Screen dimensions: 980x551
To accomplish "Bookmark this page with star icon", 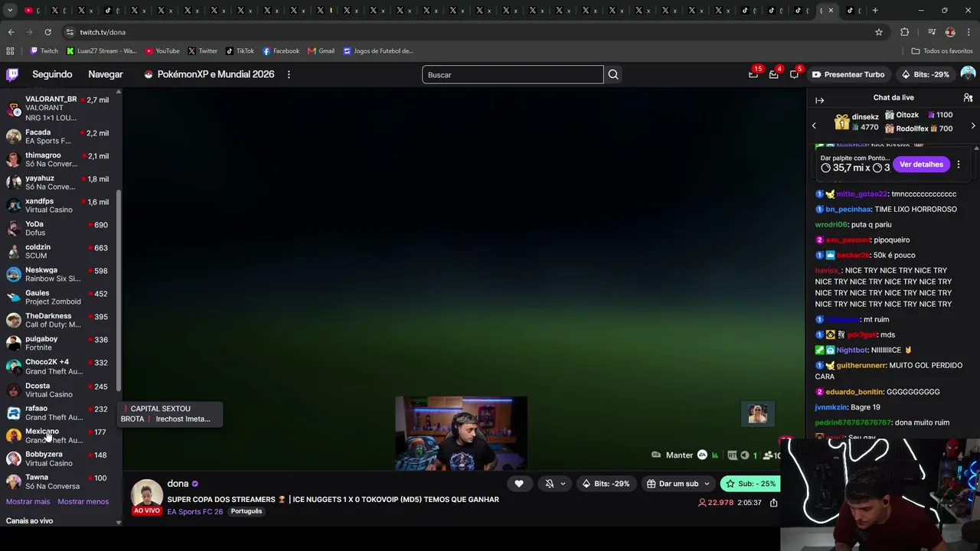I will [x=879, y=32].
